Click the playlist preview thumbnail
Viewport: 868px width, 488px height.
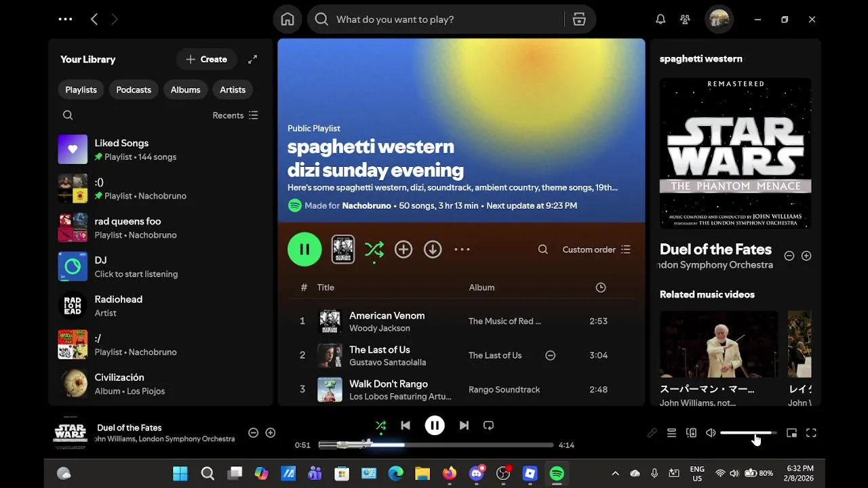click(x=342, y=249)
